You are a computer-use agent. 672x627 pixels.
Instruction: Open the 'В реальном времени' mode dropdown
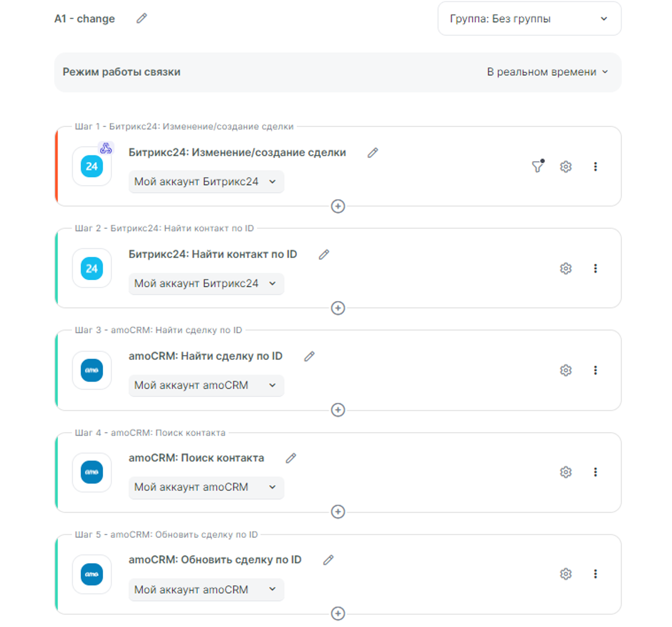[548, 72]
